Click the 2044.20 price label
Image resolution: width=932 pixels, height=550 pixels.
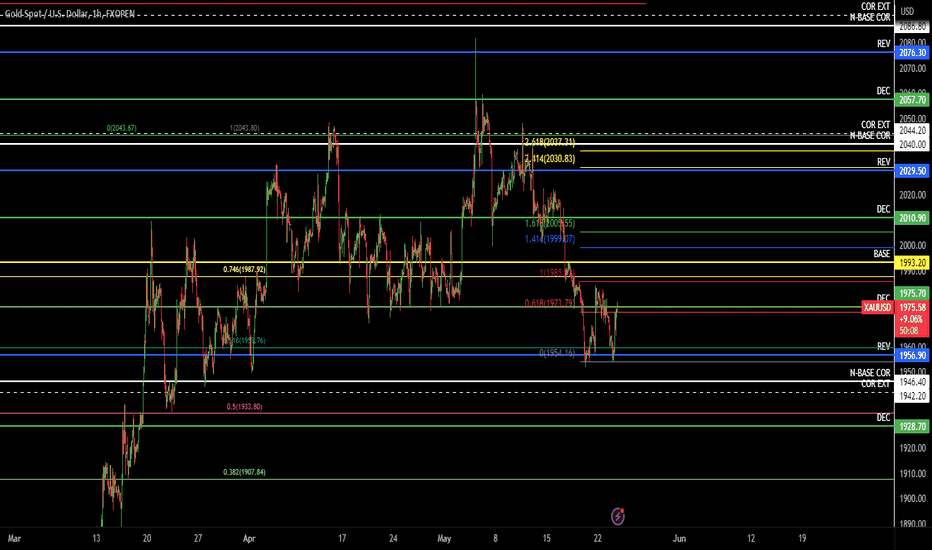click(912, 131)
